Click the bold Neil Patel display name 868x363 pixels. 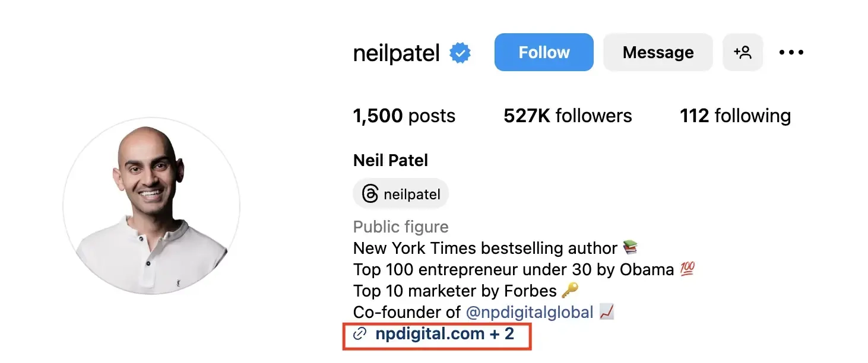390,160
